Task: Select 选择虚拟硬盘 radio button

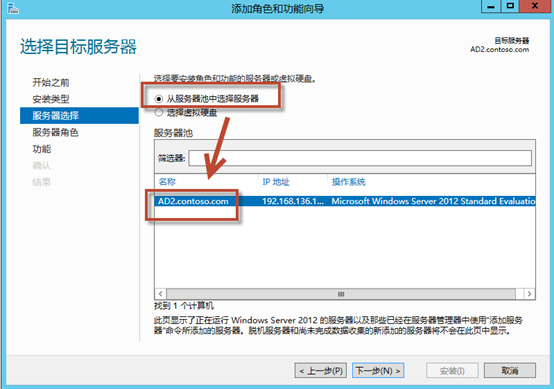Action: point(159,113)
